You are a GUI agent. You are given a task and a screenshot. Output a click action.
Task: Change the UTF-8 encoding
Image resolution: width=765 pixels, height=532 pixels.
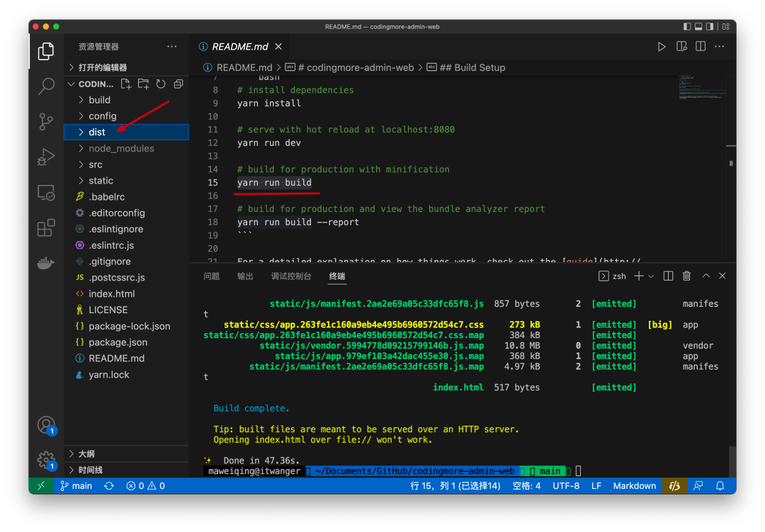pyautogui.click(x=566, y=486)
